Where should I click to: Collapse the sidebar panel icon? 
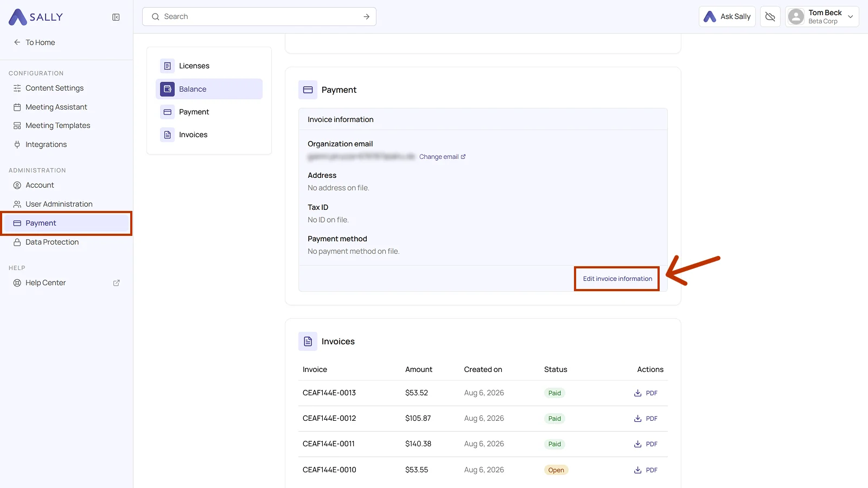click(x=116, y=17)
